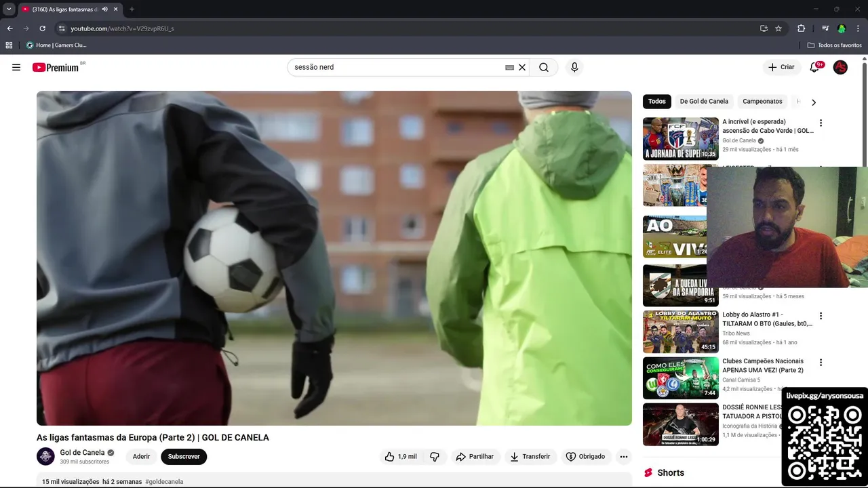Subscribe with the Subscrever button
868x488 pixels.
184,457
